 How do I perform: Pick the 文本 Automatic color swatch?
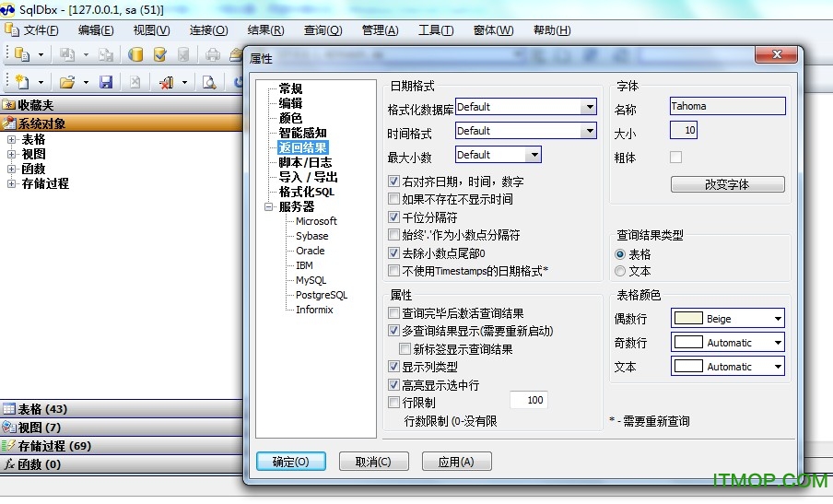click(688, 366)
